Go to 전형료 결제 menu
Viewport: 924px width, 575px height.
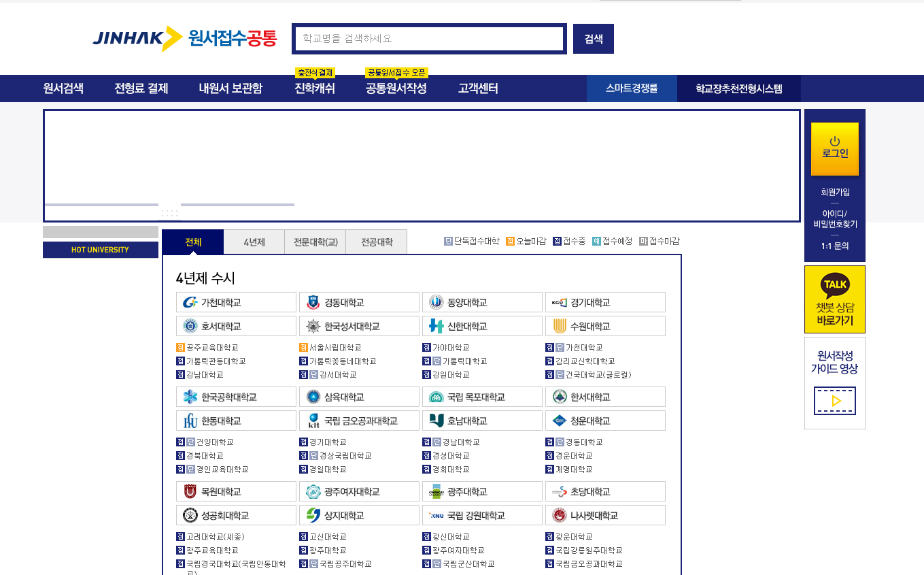click(141, 88)
